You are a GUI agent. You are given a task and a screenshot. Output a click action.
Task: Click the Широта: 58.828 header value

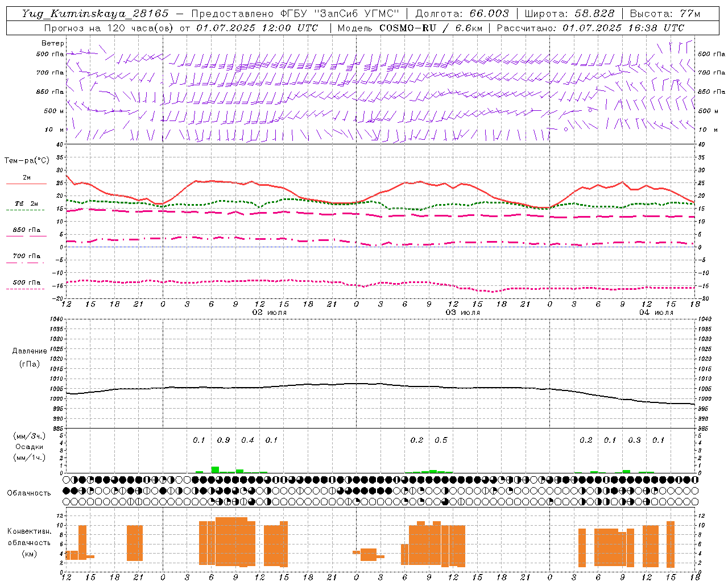569,14
